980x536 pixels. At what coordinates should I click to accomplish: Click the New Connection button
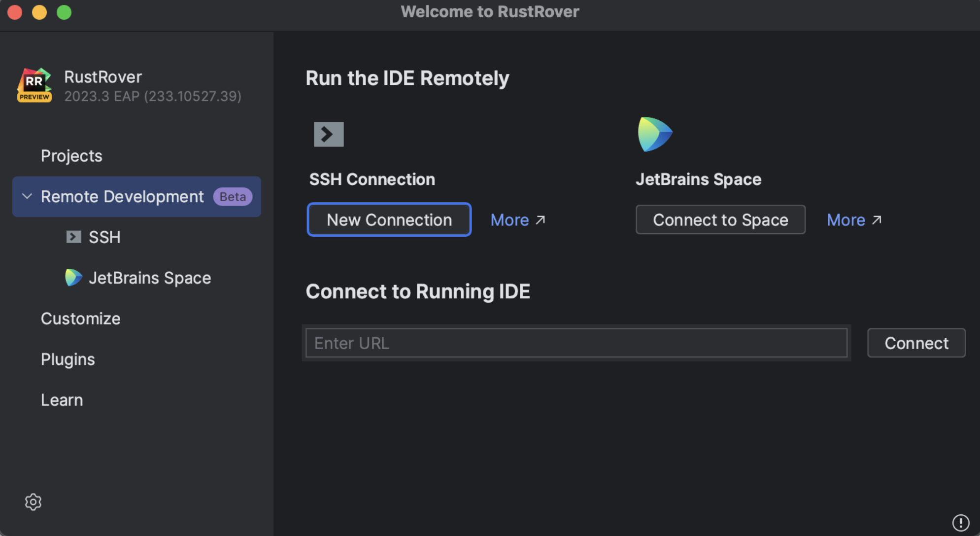click(x=389, y=220)
